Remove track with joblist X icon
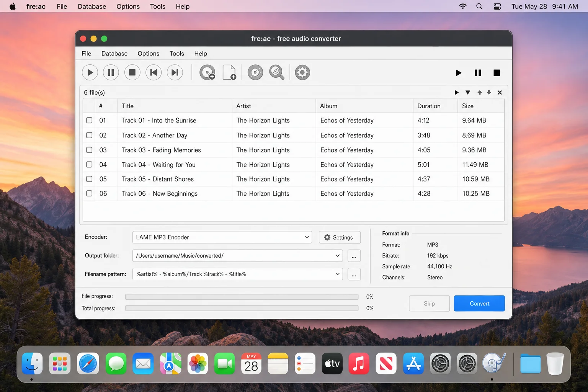Viewport: 588px width, 392px height. 500,93
